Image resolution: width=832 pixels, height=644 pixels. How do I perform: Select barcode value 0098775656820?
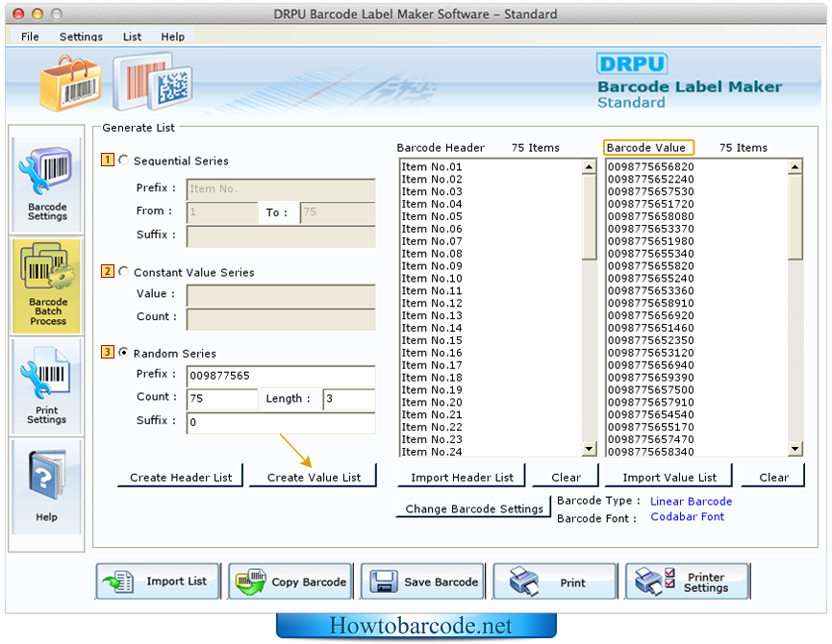point(697,166)
